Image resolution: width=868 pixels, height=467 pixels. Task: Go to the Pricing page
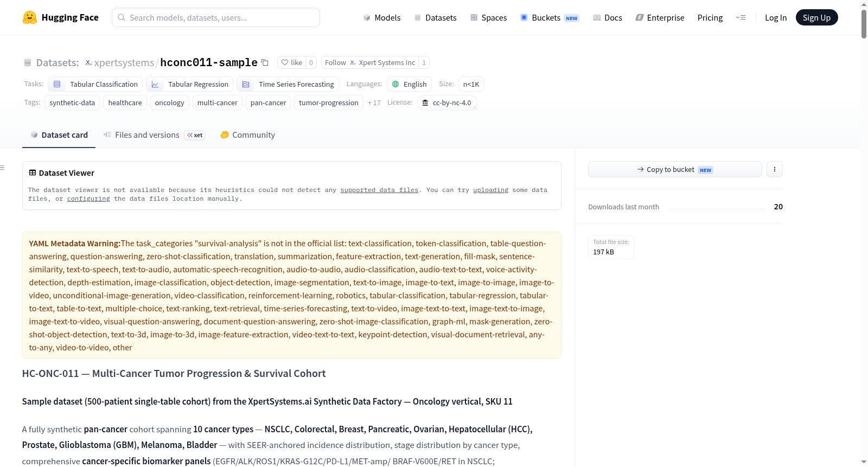[x=710, y=17]
